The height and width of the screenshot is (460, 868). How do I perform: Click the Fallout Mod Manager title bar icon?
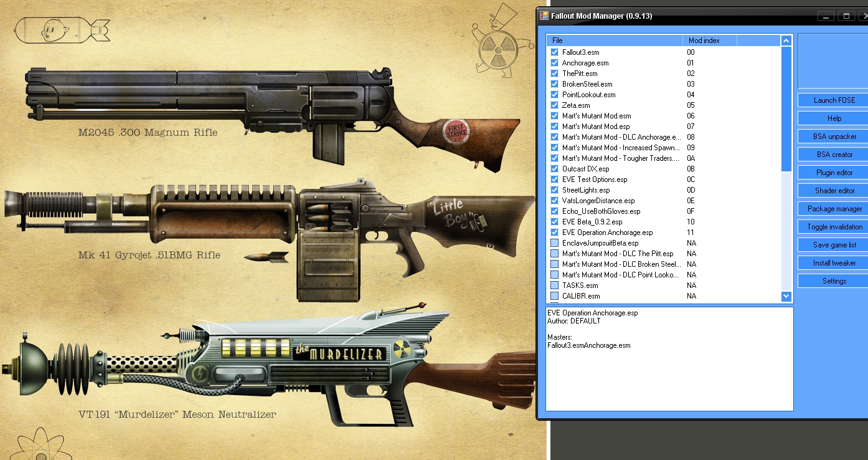[544, 16]
